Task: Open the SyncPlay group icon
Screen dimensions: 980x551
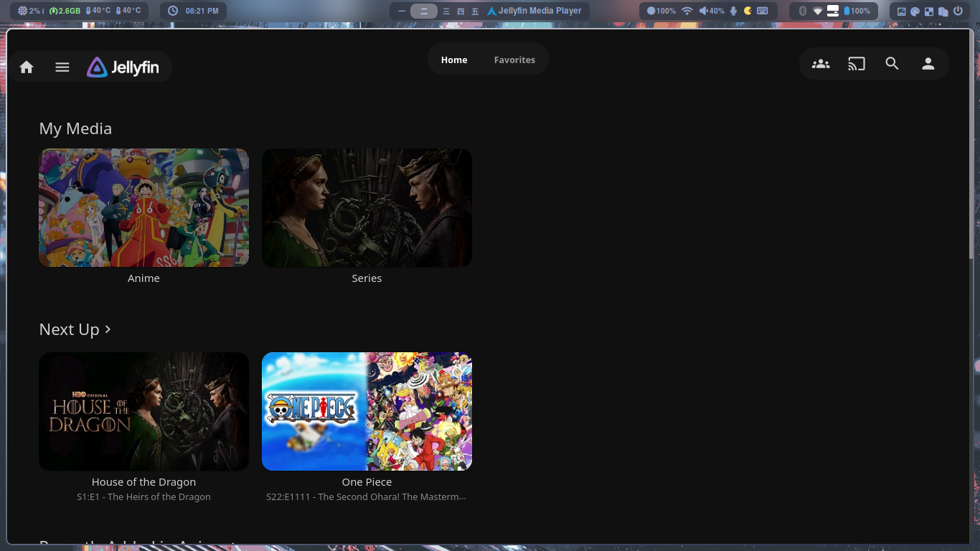Action: pos(820,64)
